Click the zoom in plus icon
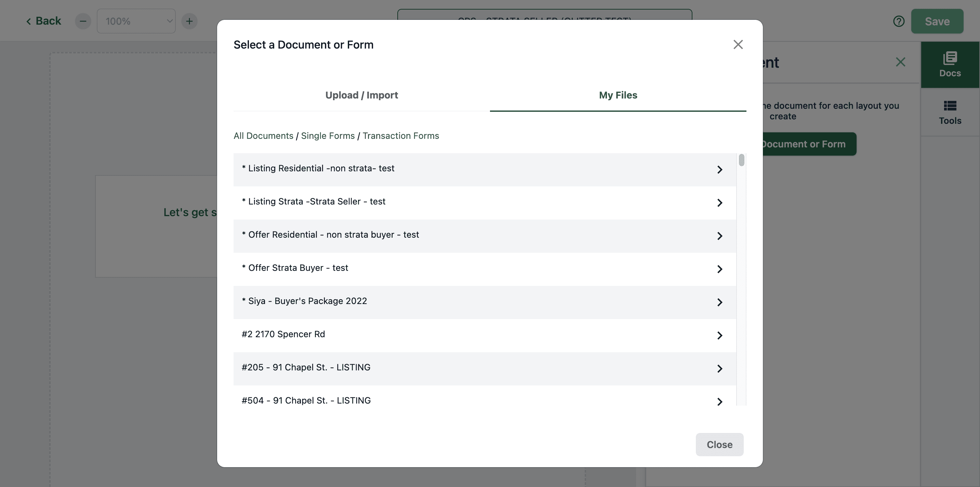This screenshot has width=980, height=487. (189, 21)
